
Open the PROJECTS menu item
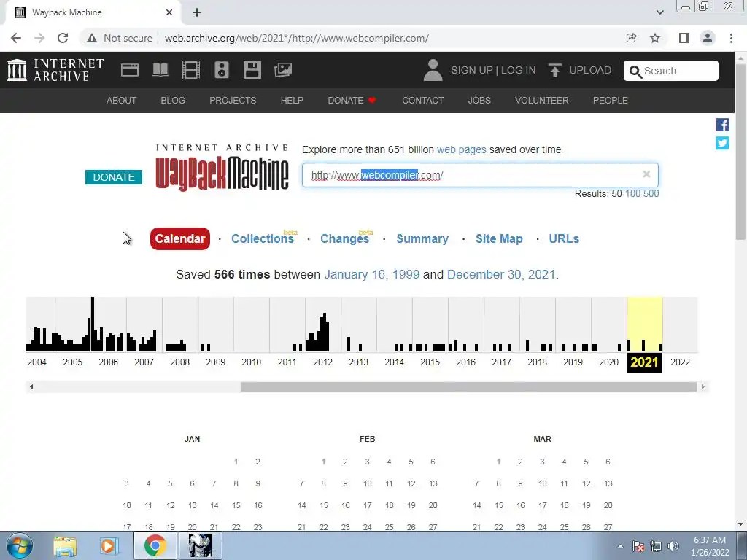pyautogui.click(x=233, y=101)
